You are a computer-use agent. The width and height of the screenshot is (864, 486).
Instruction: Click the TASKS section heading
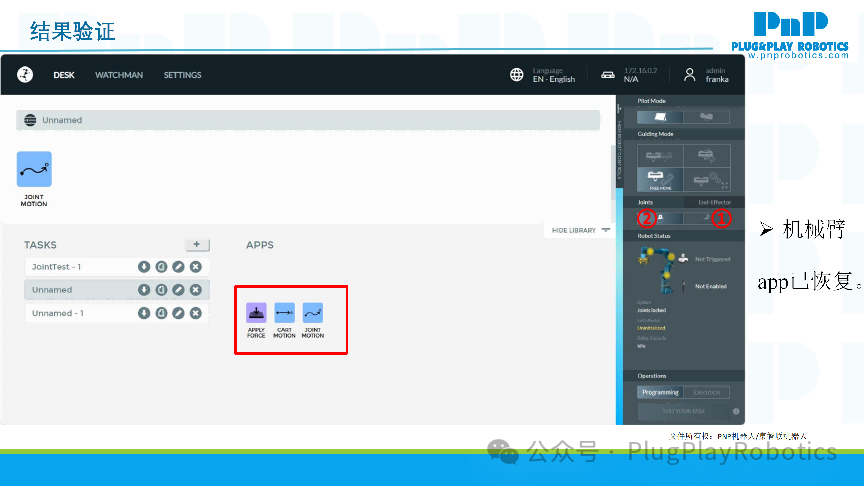(40, 245)
